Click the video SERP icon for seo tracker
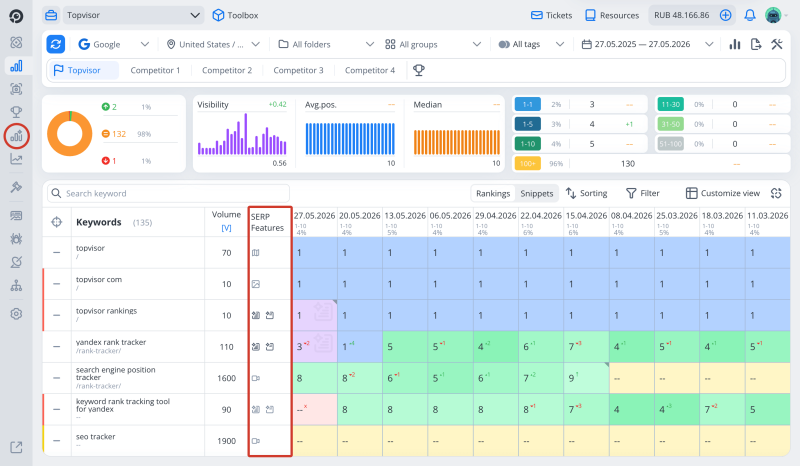Screen dimensions: 800x466 tap(256, 441)
